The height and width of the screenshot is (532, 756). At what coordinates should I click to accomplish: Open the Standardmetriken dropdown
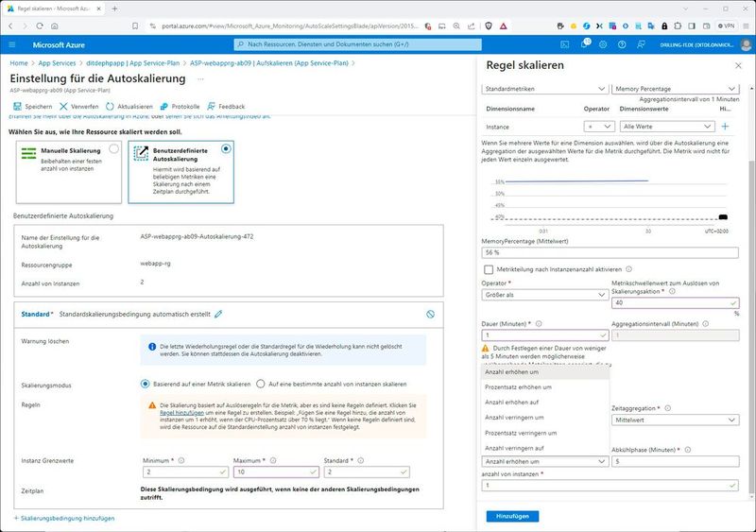tap(544, 89)
